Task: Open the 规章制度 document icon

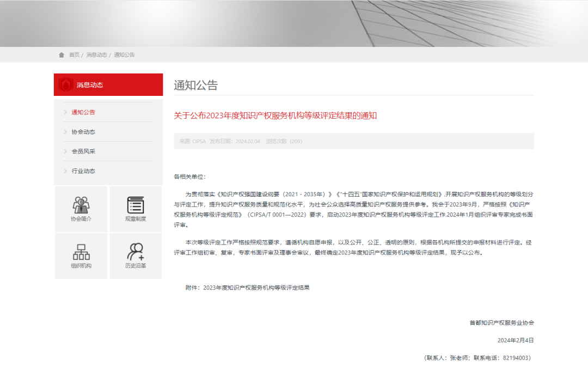Action: (x=136, y=205)
